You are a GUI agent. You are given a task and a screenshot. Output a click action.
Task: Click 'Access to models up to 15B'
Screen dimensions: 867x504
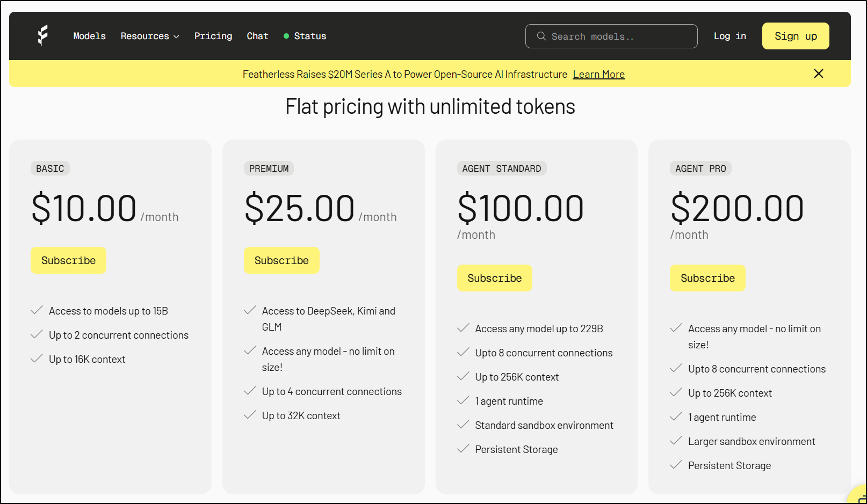(109, 311)
